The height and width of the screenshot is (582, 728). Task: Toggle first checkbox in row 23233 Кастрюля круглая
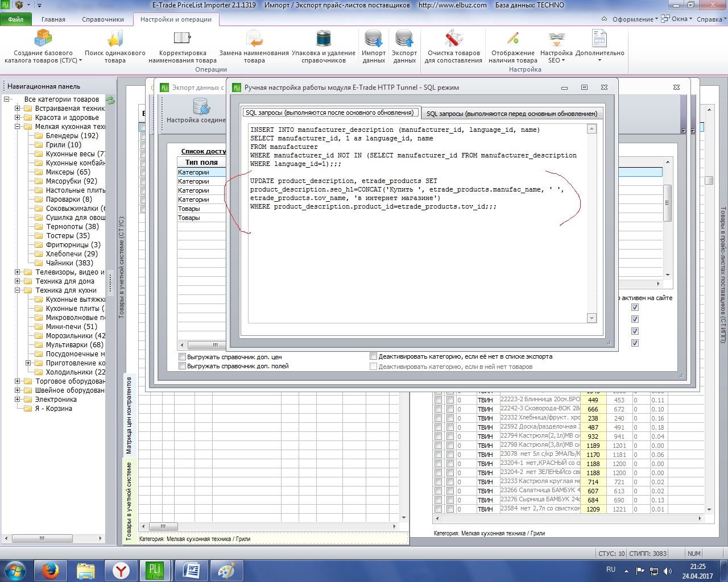coord(438,482)
